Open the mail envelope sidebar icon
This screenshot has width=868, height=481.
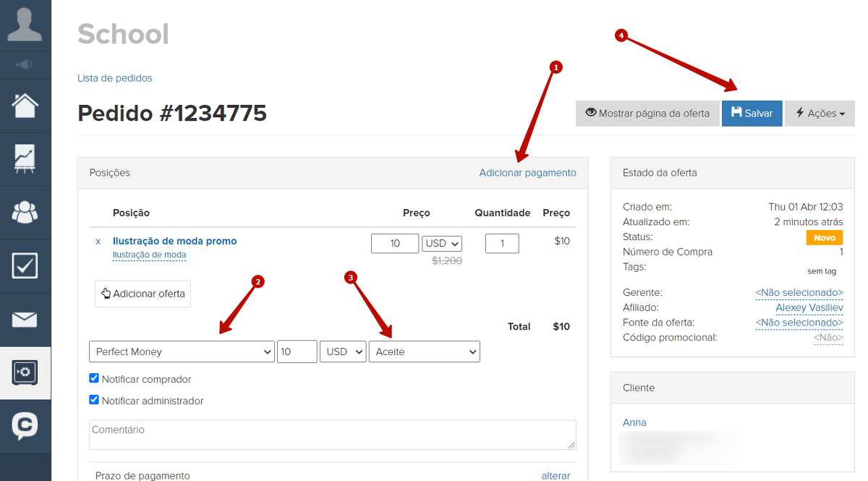25,319
